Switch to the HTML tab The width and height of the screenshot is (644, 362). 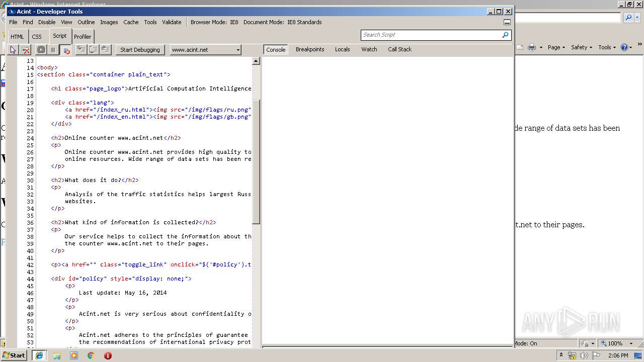[17, 37]
